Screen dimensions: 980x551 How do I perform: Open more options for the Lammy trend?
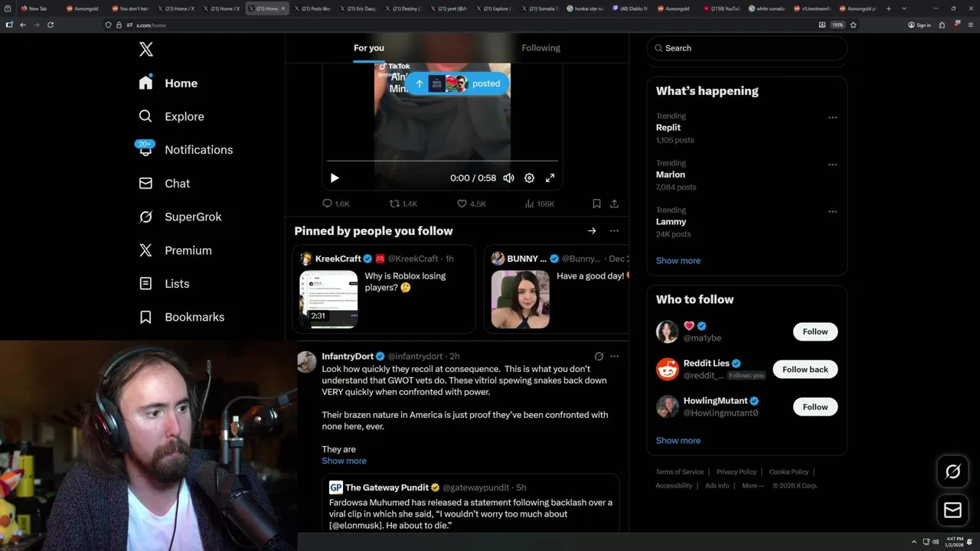coord(832,211)
